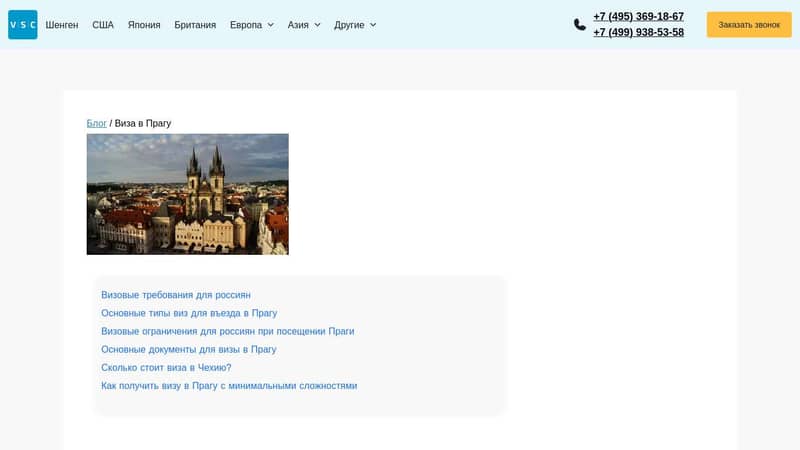Jump to Основные типы виз для въезда в Прагу

pos(189,313)
